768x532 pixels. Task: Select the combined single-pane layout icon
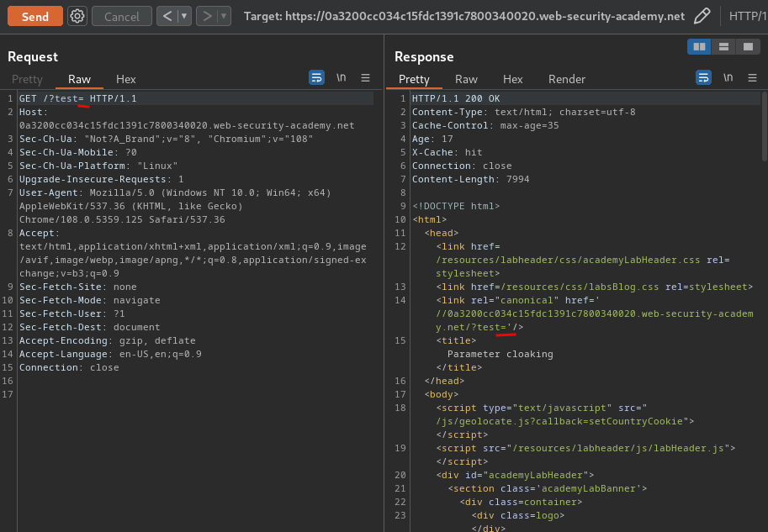pos(748,46)
